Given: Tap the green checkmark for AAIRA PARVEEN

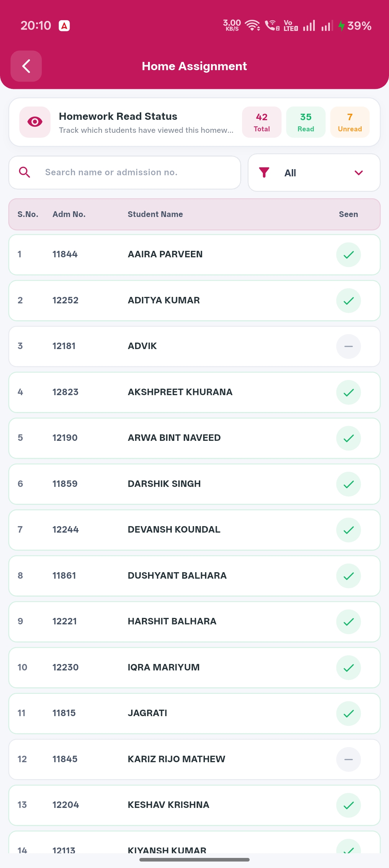Looking at the screenshot, I should [349, 255].
